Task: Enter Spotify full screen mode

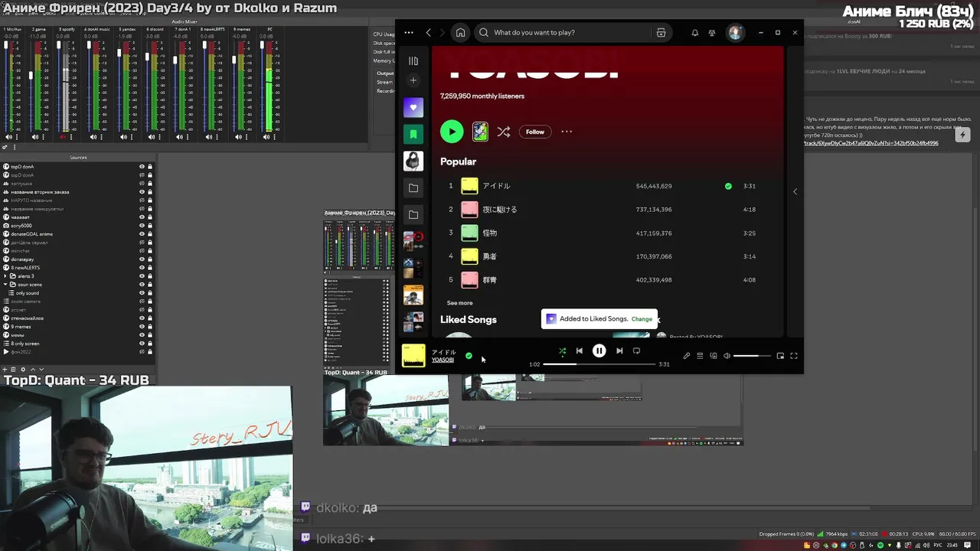Action: point(794,356)
